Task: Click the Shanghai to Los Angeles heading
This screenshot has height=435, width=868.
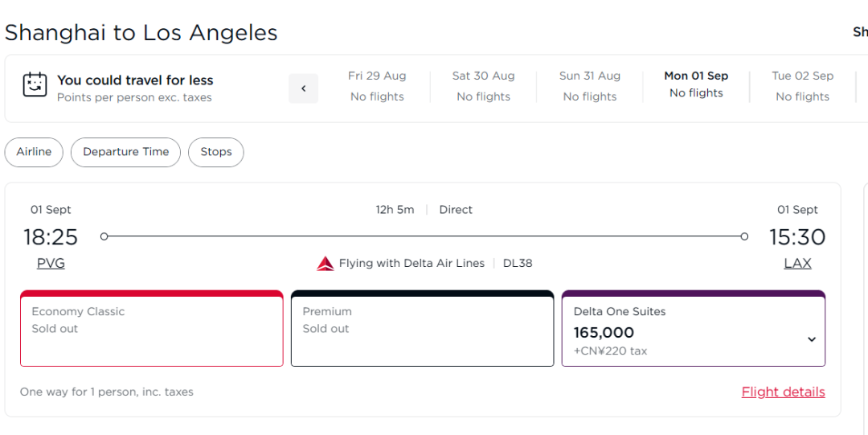Action: point(141,33)
